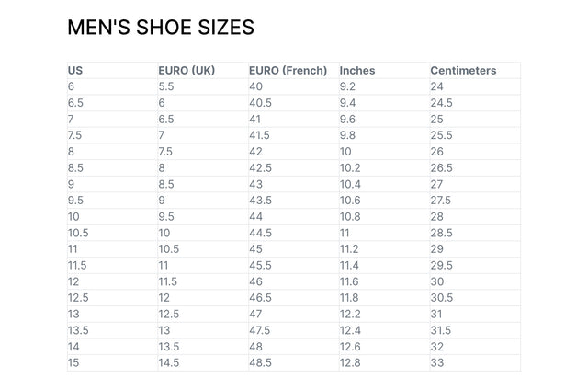Select the 14.5 cell in EURO (UK) column
The image size is (588, 390).
coord(170,362)
